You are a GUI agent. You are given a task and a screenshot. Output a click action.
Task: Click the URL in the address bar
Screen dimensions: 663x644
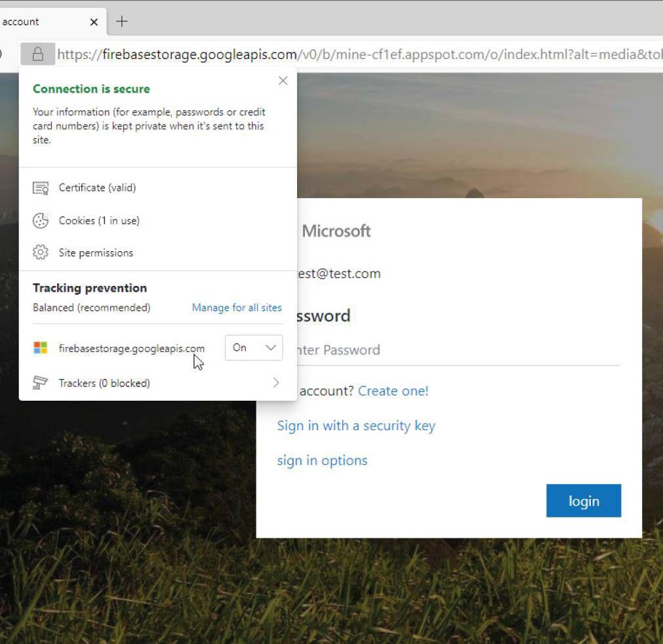[x=359, y=54]
